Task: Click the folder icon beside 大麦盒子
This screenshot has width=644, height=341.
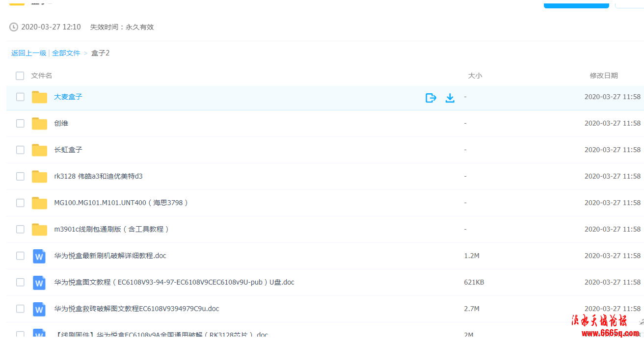Action: click(39, 97)
